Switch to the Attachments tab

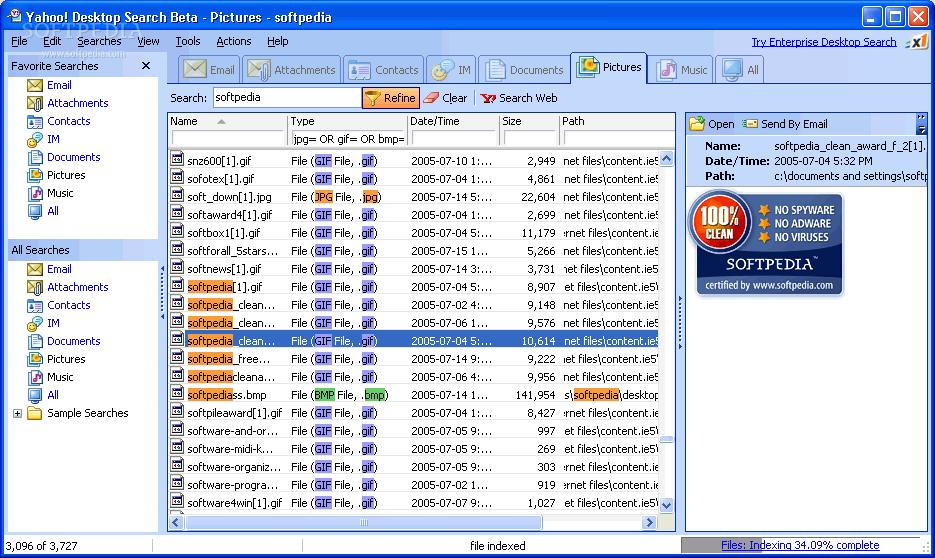click(292, 70)
